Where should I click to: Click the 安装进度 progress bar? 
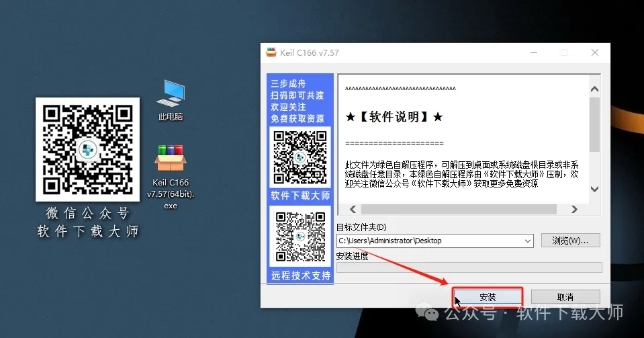pyautogui.click(x=469, y=267)
